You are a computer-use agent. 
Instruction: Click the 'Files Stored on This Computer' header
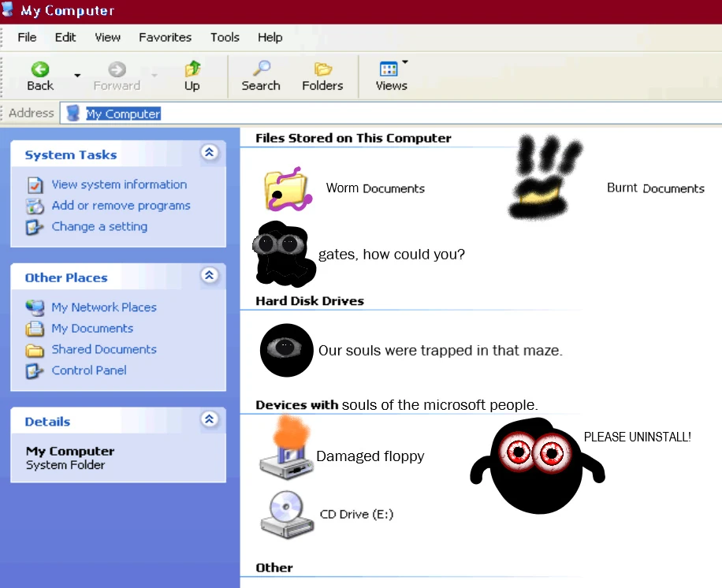click(354, 138)
